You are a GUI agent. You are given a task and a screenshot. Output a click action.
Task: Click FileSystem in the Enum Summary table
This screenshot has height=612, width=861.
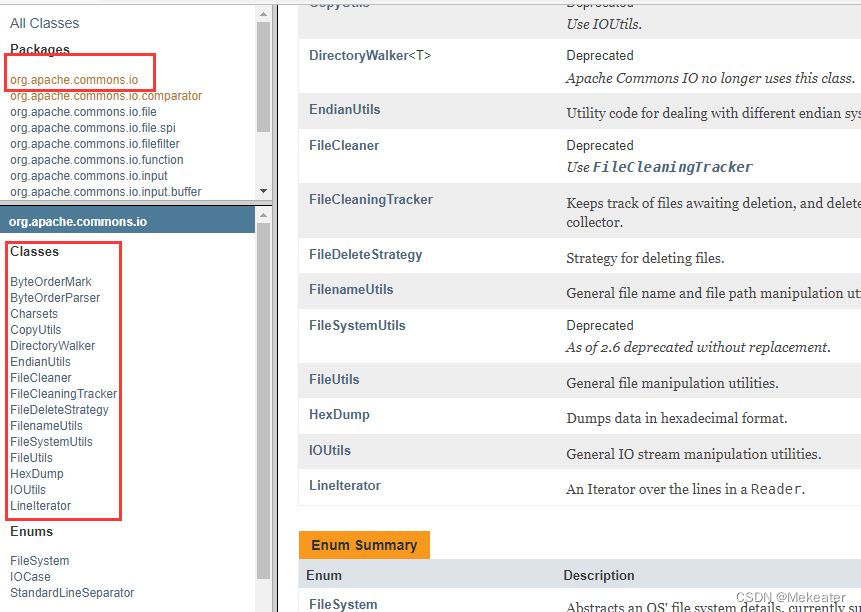point(343,604)
